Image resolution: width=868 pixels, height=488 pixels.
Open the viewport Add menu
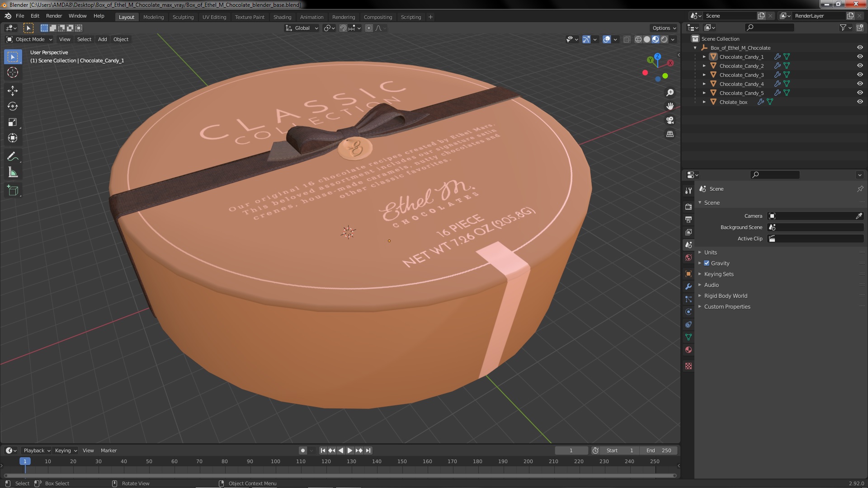pyautogui.click(x=102, y=39)
